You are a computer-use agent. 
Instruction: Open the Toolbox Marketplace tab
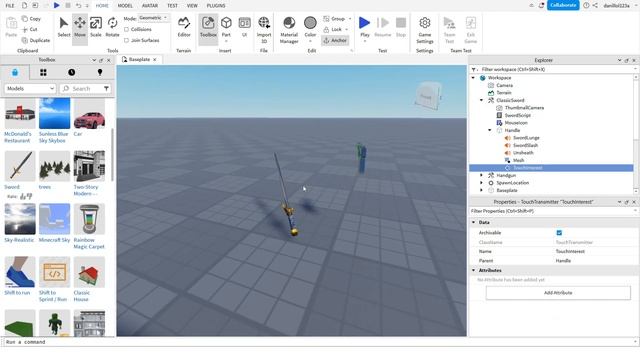click(15, 72)
